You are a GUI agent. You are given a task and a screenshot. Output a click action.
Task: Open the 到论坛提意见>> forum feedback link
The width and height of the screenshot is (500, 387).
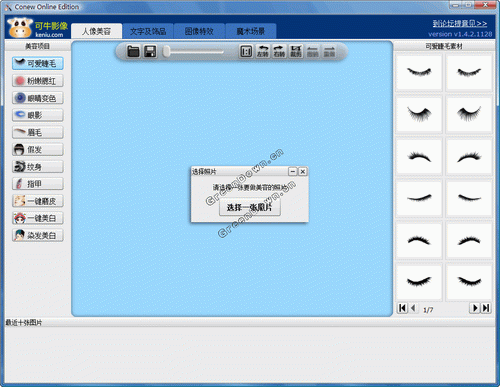point(460,23)
